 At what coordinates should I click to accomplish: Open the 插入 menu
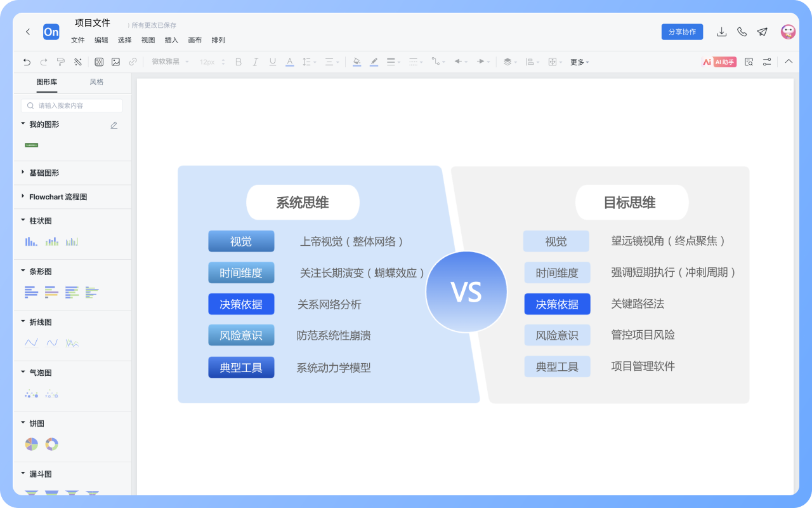tap(171, 40)
